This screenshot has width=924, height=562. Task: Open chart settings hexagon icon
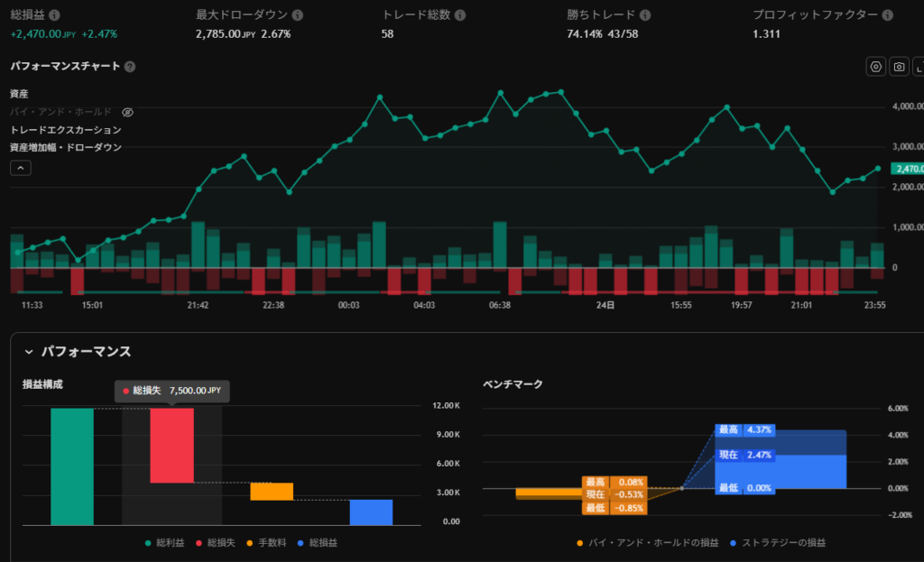pyautogui.click(x=875, y=67)
